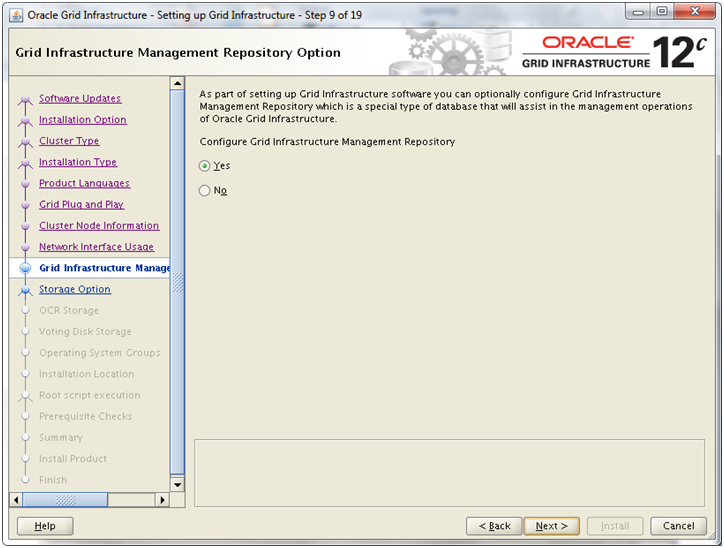
Task: Click the step list scroll-down arrow
Action: [177, 485]
